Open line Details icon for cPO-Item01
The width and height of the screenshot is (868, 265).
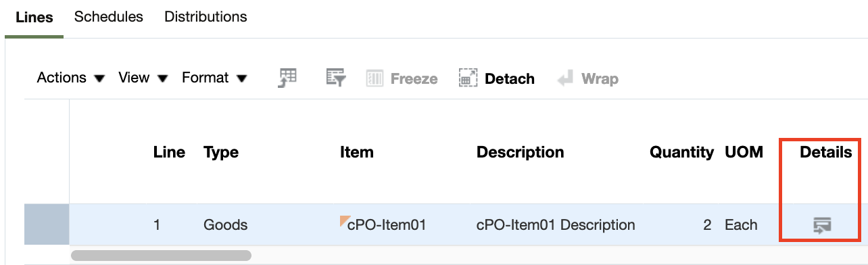[822, 225]
